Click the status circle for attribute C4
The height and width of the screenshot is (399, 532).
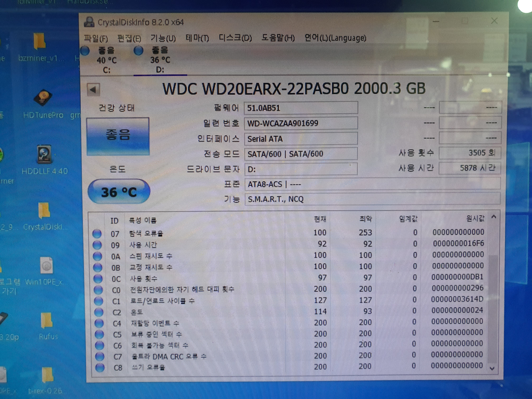[x=99, y=323]
